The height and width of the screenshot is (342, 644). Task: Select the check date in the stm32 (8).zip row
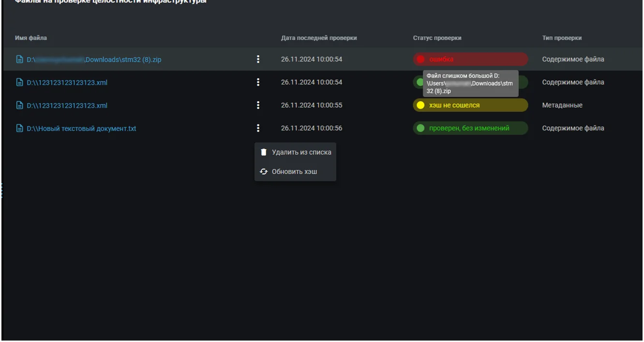(312, 59)
